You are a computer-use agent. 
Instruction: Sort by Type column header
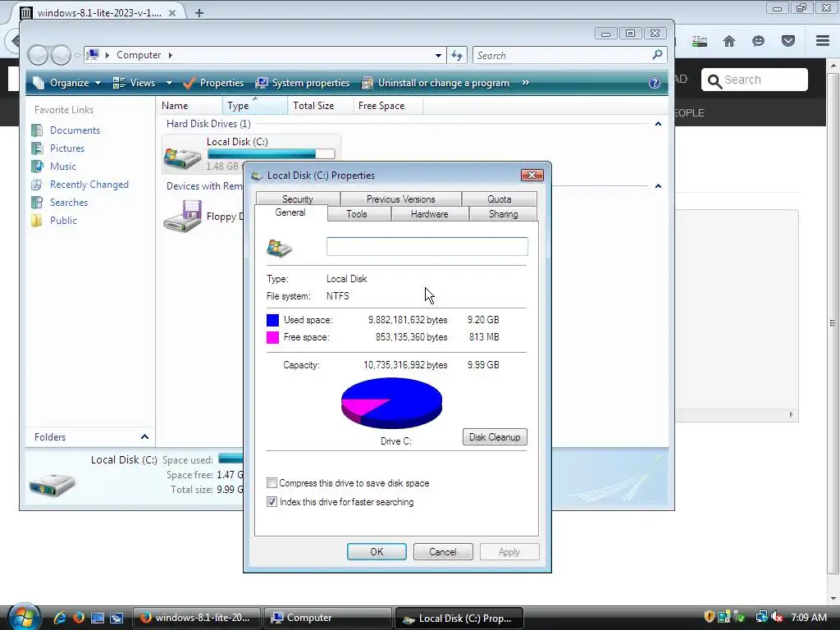254,106
